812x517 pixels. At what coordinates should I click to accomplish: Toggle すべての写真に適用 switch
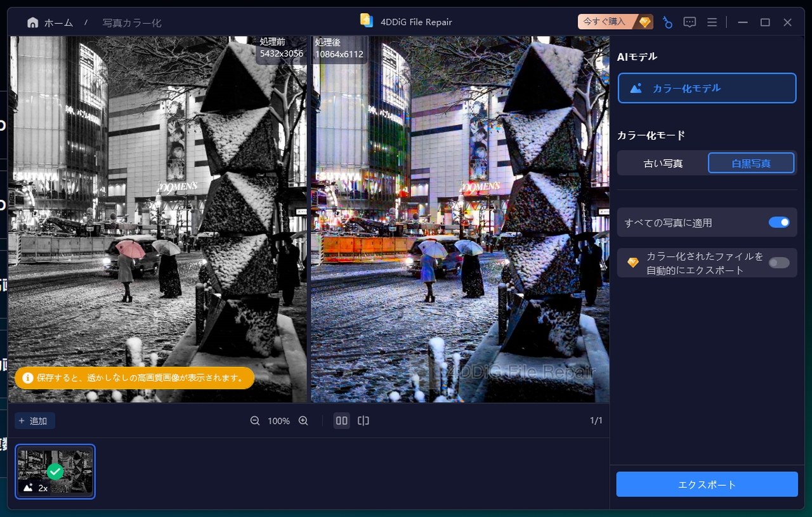(x=779, y=222)
